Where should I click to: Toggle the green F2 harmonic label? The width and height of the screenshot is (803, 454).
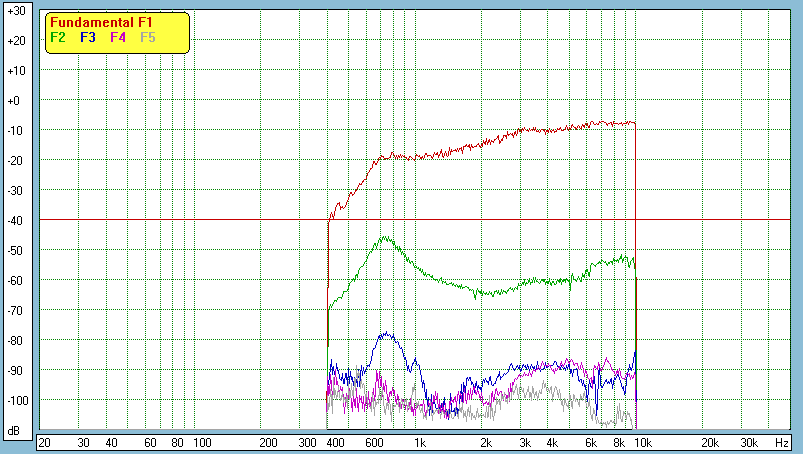pyautogui.click(x=58, y=37)
